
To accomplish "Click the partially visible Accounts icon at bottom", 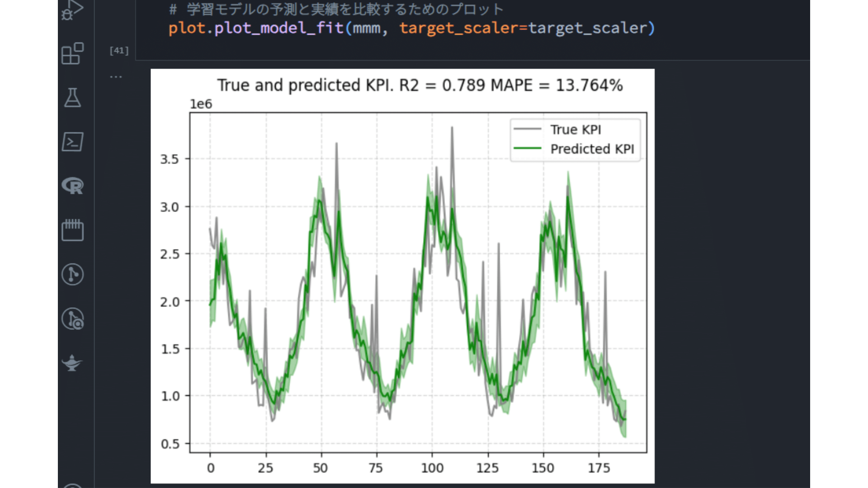I will pos(72,485).
